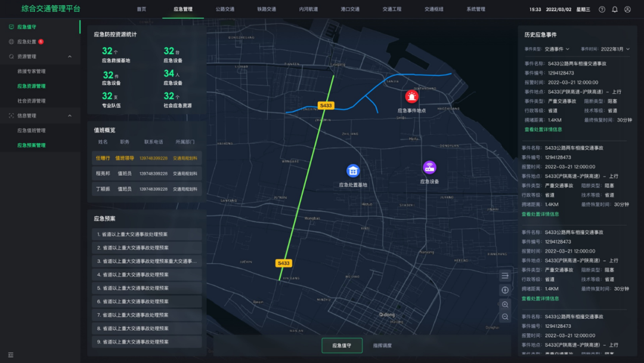
Task: Open notifications bell in top bar
Action: [x=615, y=10]
